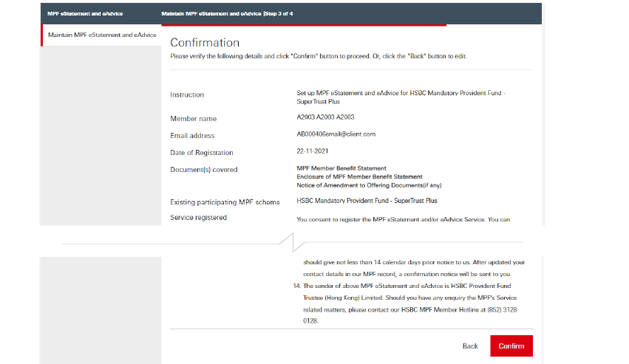Click registration date 22-11-2021
Screen dimensions: 629x364
313,151
